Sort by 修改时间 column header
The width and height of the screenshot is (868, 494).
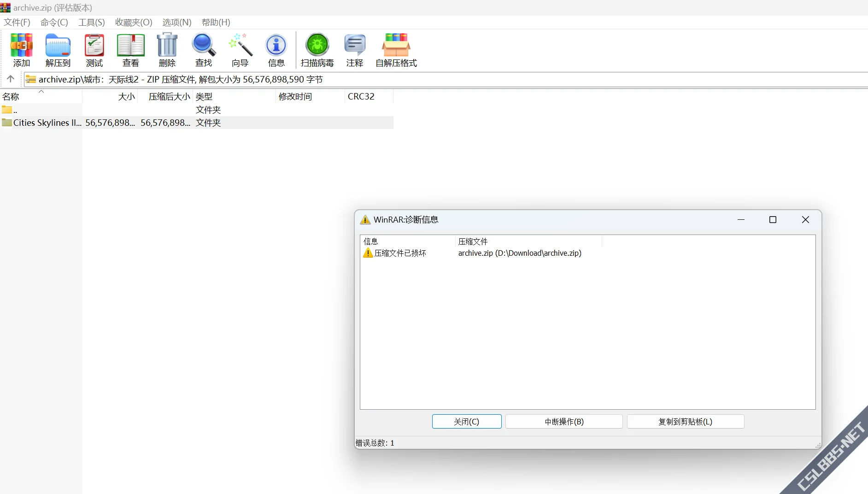(x=310, y=96)
